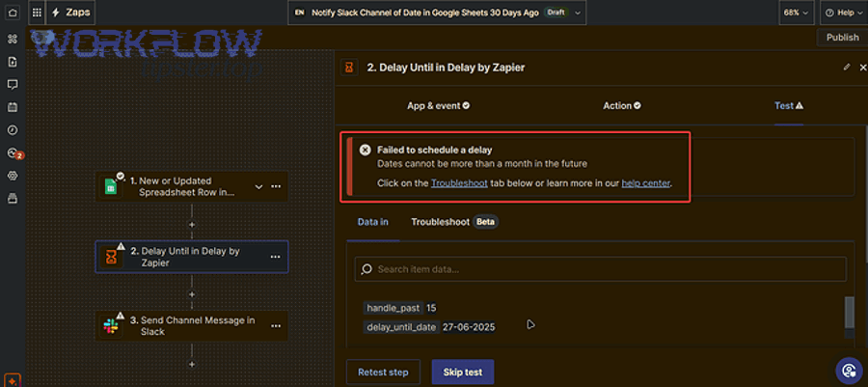The height and width of the screenshot is (387, 868).
Task: Select the Delay hourglass icon on step 2
Action: [x=111, y=257]
